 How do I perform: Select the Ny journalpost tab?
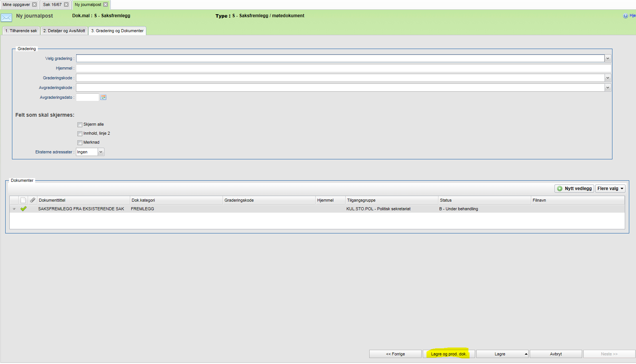(x=88, y=4)
